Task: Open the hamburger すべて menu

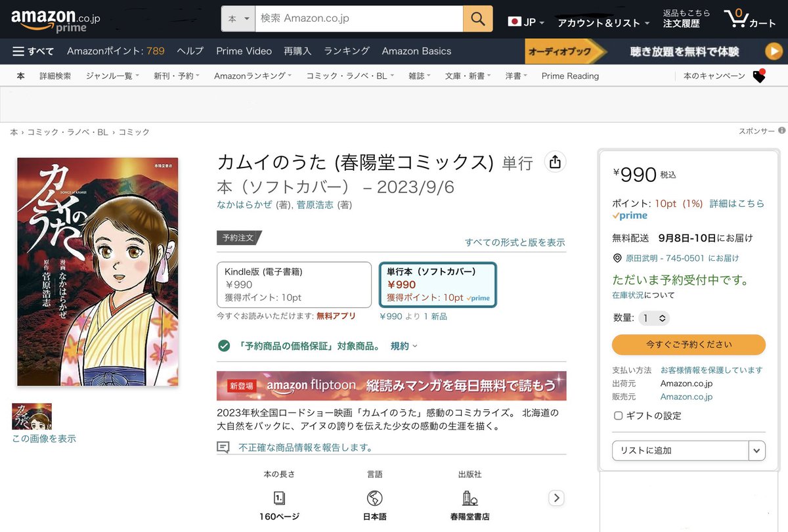Action: 33,51
